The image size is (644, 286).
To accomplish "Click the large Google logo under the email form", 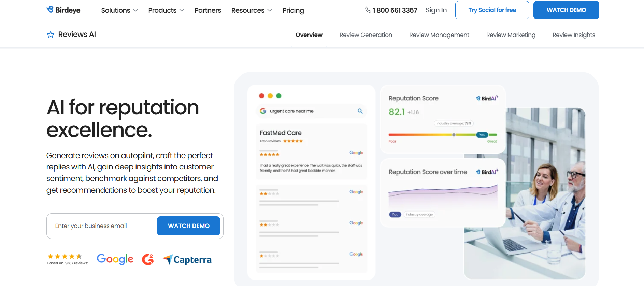I will click(x=115, y=259).
